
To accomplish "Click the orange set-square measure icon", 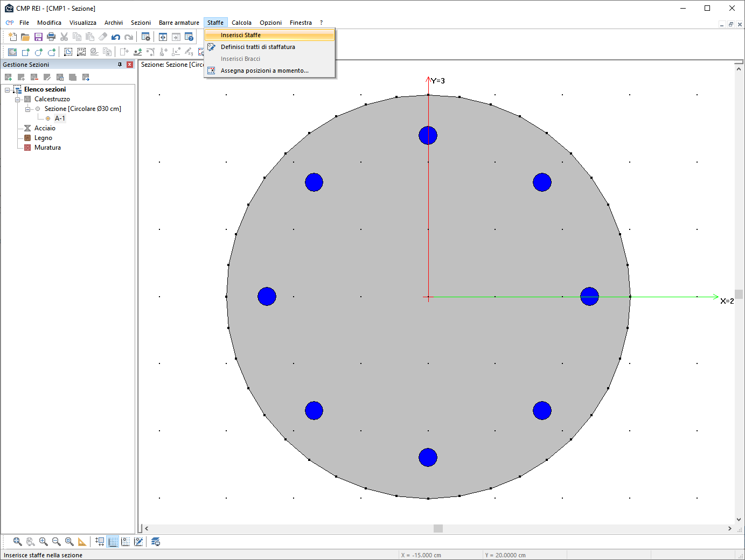I will [x=82, y=542].
